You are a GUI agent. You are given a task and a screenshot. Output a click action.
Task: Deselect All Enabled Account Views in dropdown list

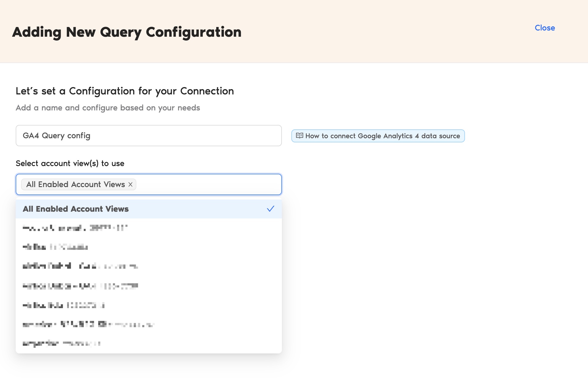(76, 209)
